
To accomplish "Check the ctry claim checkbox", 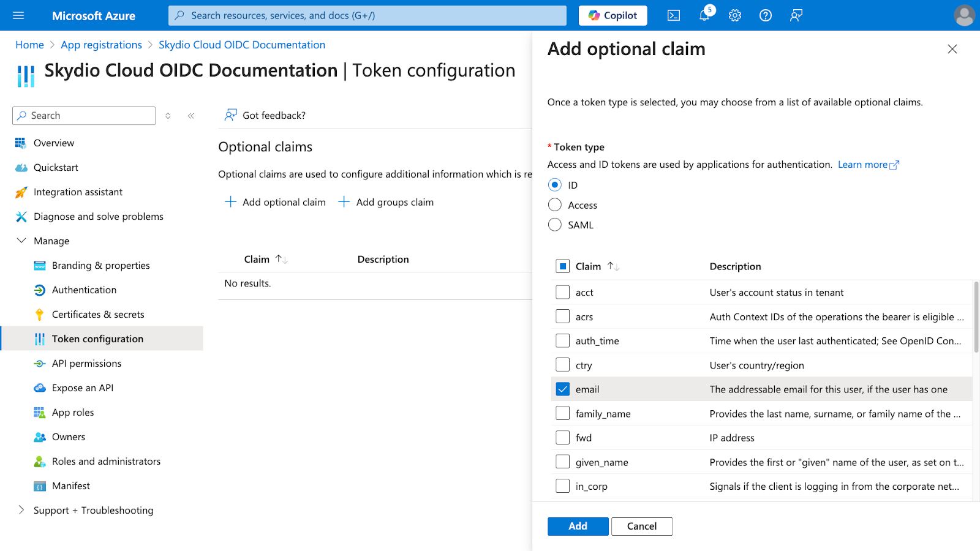I will coord(562,365).
